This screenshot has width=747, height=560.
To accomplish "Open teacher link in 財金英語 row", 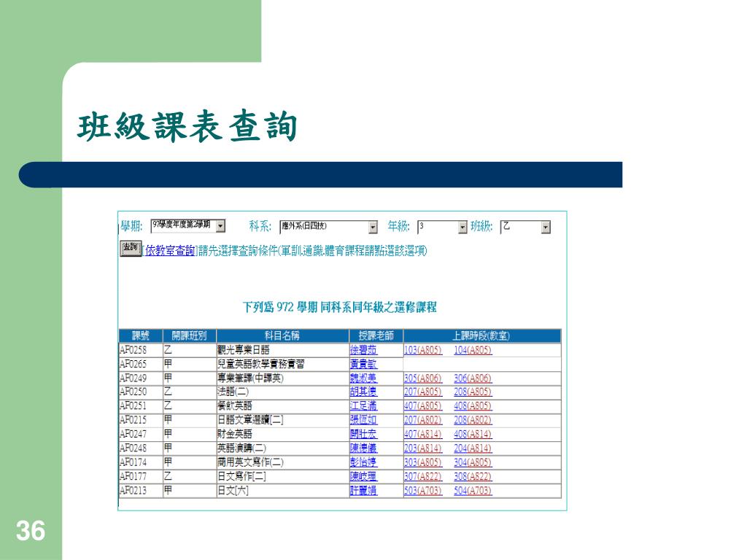I will [363, 435].
